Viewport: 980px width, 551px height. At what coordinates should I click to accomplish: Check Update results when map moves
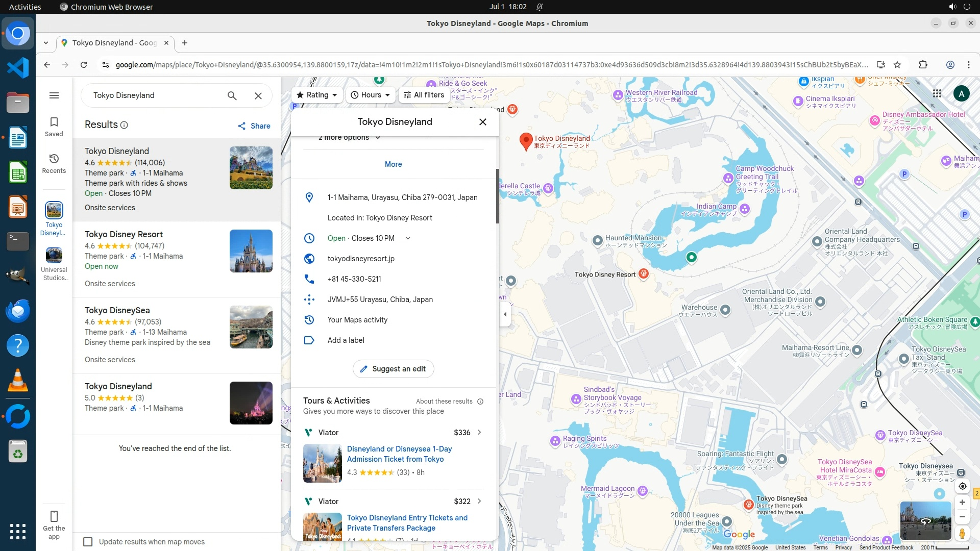click(88, 542)
